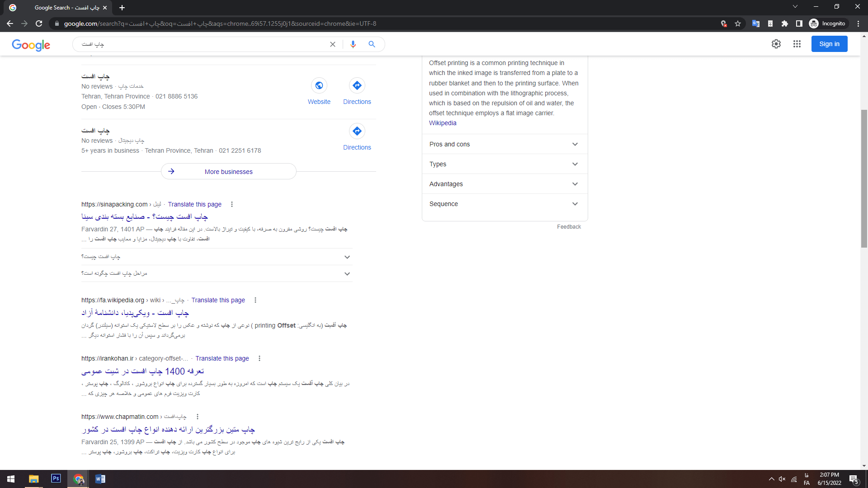Open options menu for chapmatin.com result
The height and width of the screenshot is (488, 868).
coord(198,417)
